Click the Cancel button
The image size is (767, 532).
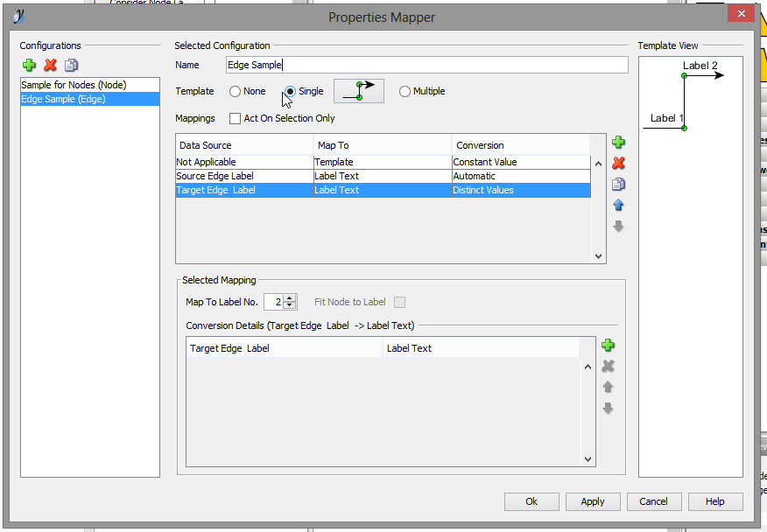click(653, 501)
